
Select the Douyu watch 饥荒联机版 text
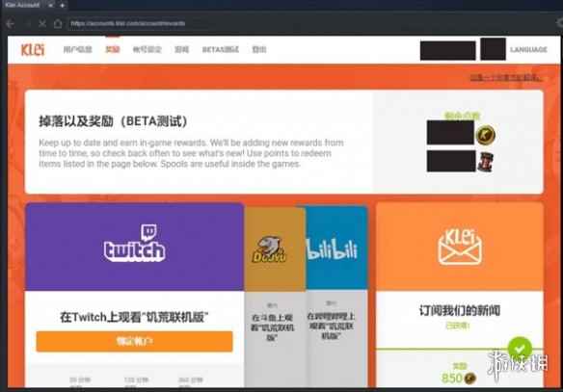coord(273,327)
